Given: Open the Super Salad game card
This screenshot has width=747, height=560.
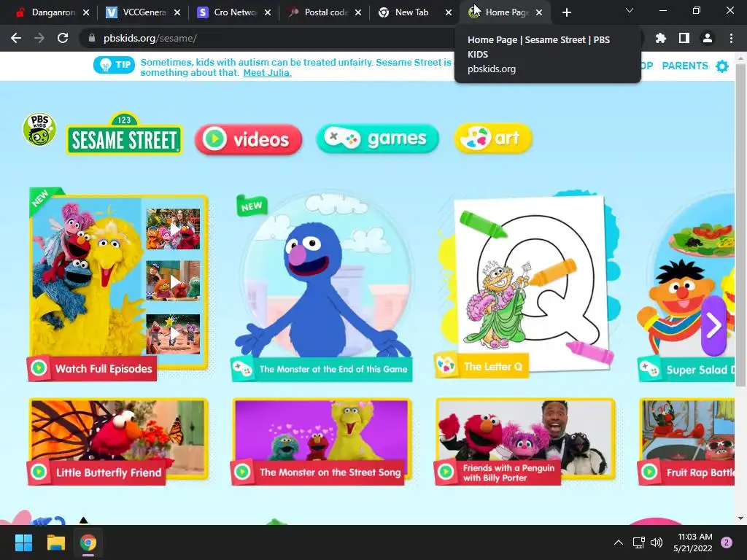Looking at the screenshot, I should (x=686, y=287).
